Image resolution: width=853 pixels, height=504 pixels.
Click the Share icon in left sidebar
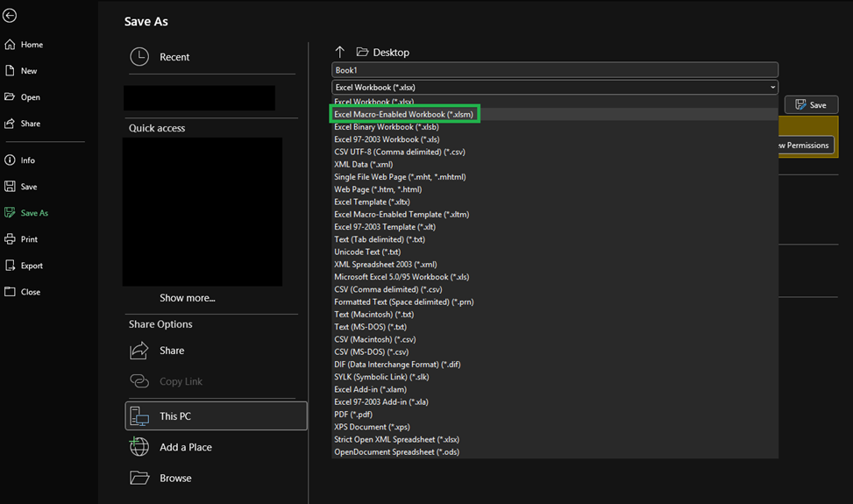point(10,124)
